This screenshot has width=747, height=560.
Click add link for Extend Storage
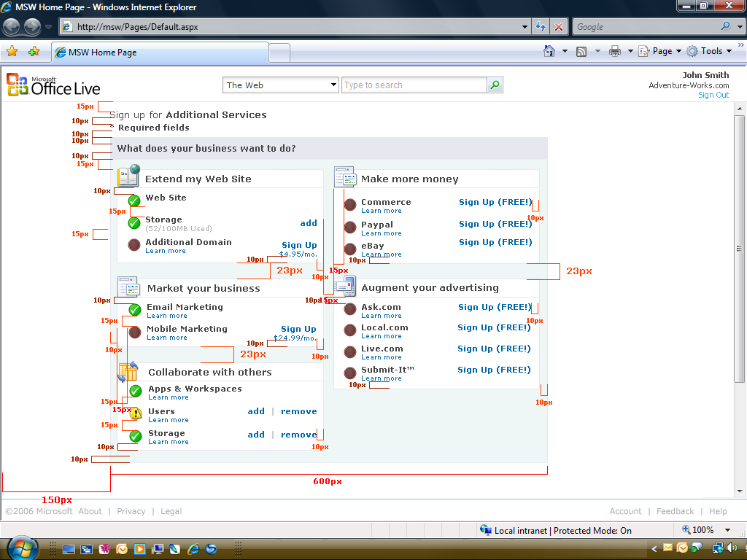click(x=309, y=223)
